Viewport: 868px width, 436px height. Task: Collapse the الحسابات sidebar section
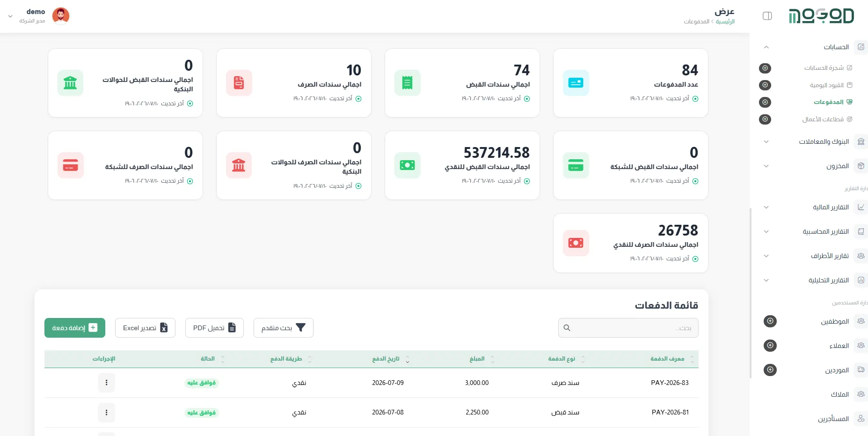coord(766,47)
